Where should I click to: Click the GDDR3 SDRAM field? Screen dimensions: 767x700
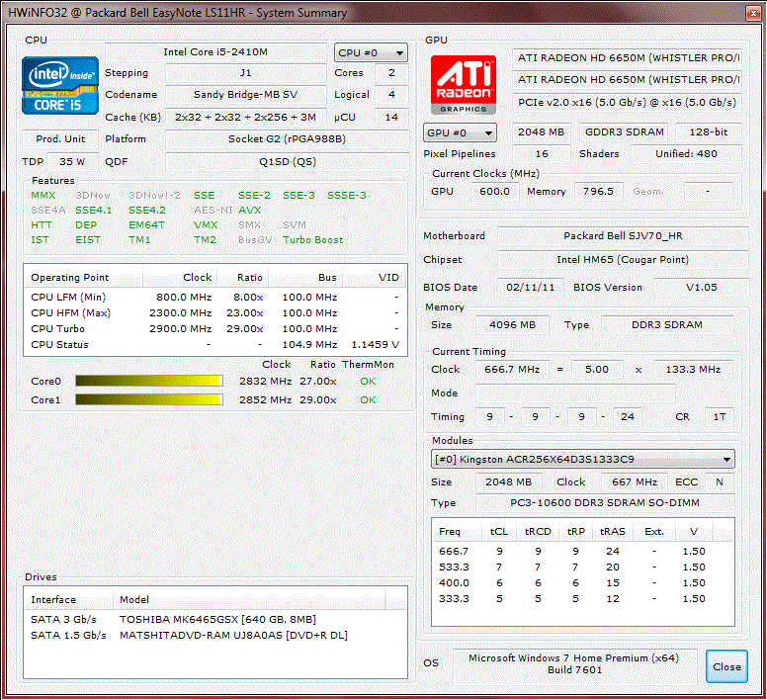pyautogui.click(x=624, y=132)
